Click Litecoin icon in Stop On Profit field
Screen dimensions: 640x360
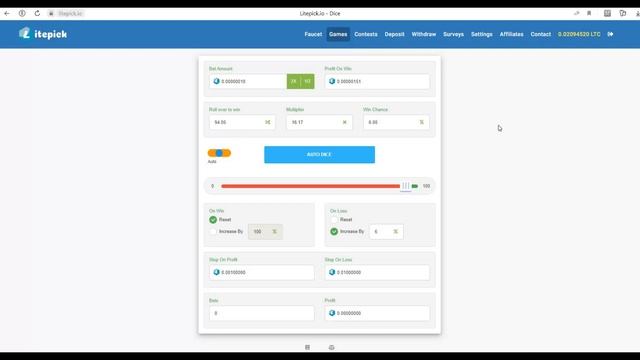(216, 272)
